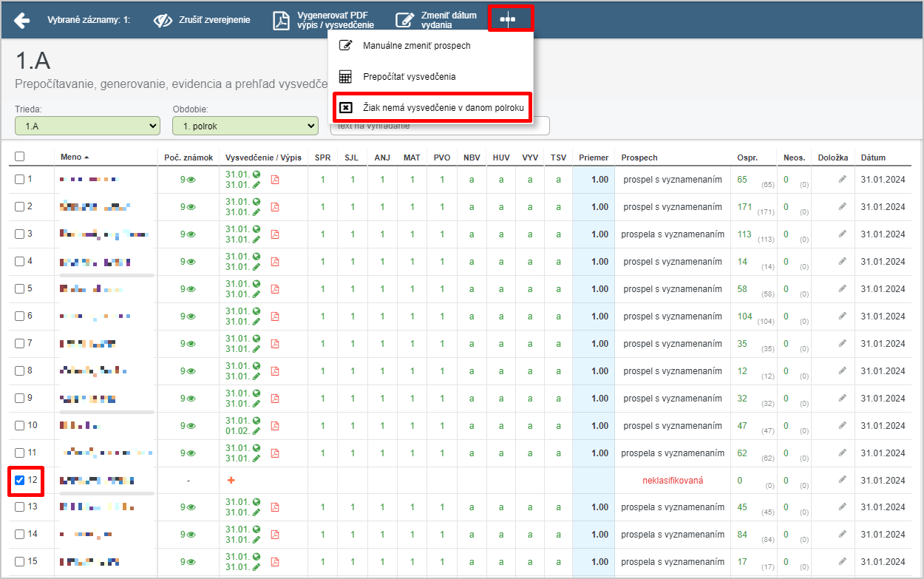Edit Doložka pencil in row 12
Image resolution: width=924 pixels, height=579 pixels.
842,480
